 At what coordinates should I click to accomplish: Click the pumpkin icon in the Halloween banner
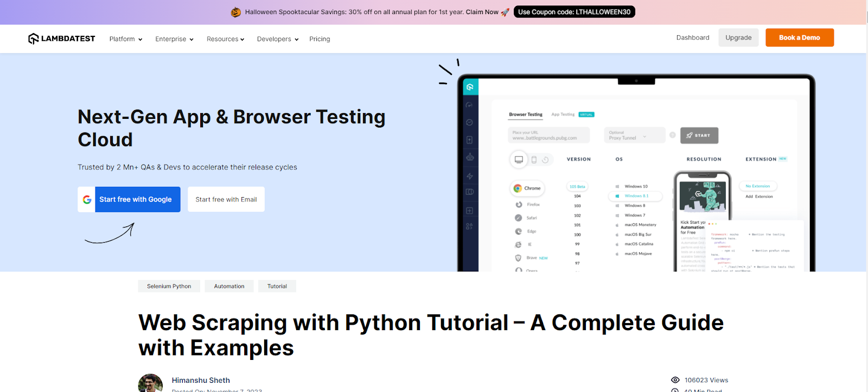[x=235, y=12]
